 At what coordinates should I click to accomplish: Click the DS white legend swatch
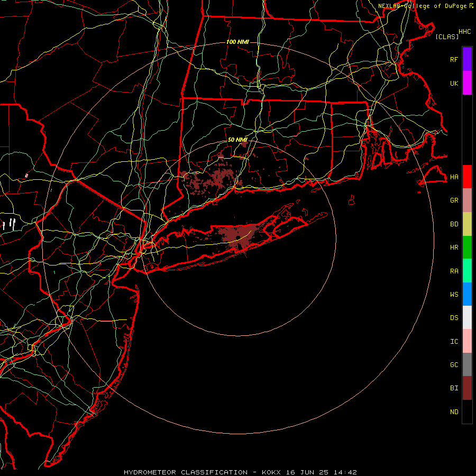(x=467, y=317)
